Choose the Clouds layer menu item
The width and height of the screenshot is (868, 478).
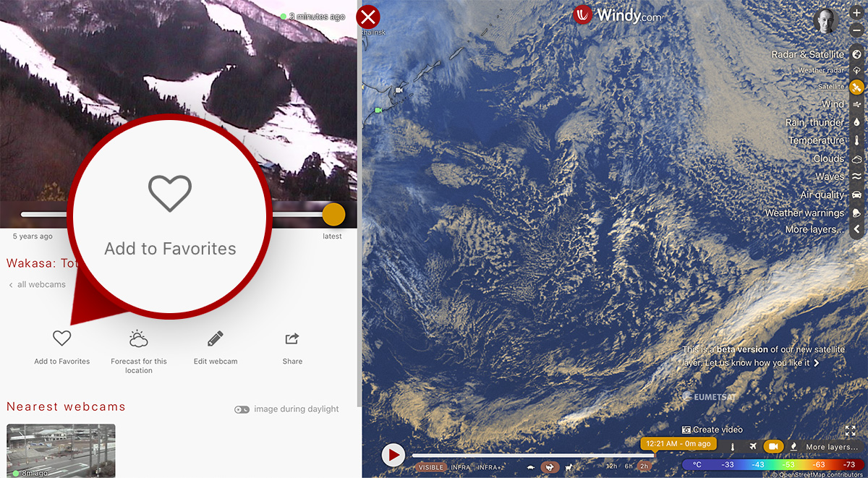click(828, 159)
